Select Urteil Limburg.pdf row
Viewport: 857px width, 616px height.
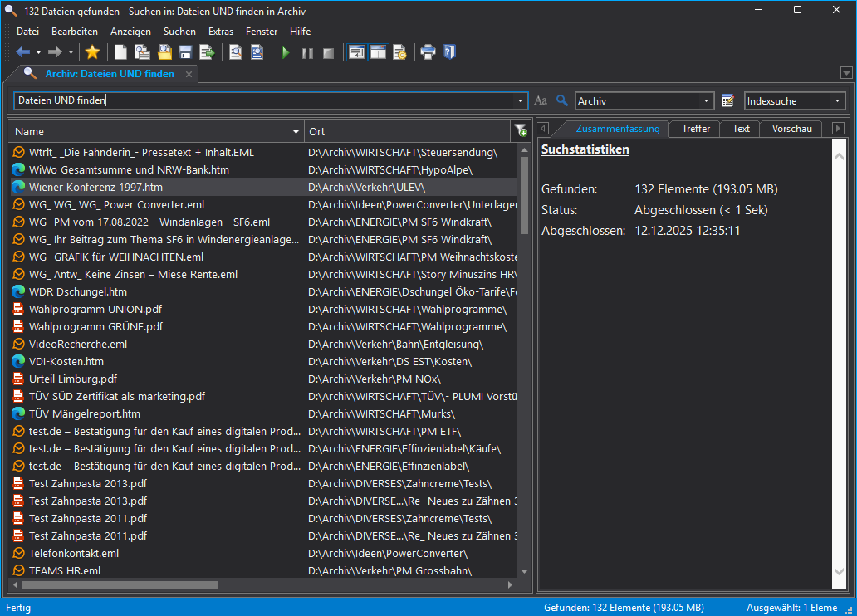pos(264,379)
